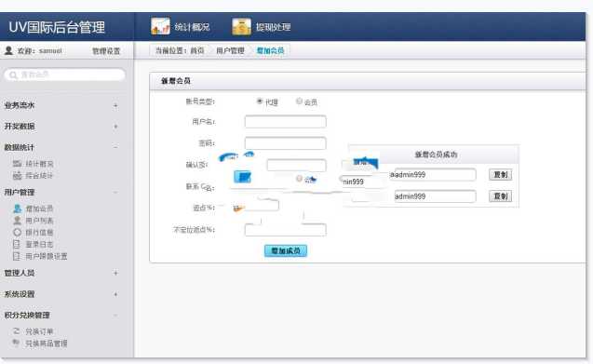This screenshot has height=364, width=593.
Task: Click the 开奖数据 section heading
Action: coord(20,126)
